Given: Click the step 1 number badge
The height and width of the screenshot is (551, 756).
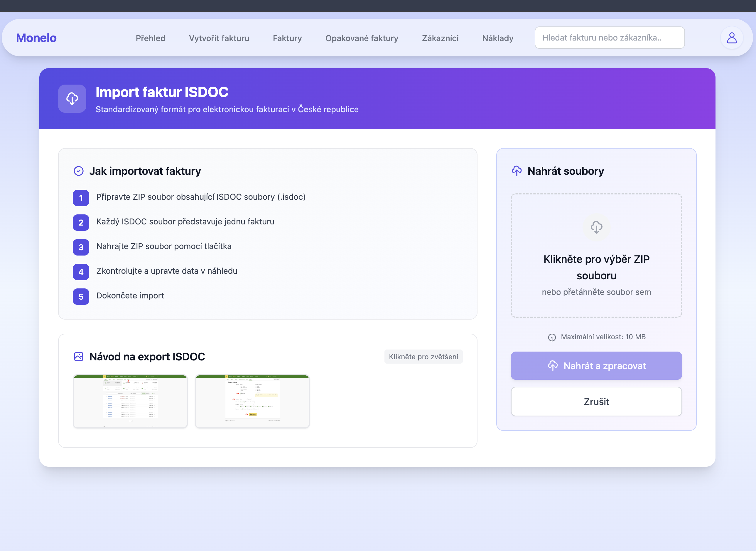Looking at the screenshot, I should [81, 198].
